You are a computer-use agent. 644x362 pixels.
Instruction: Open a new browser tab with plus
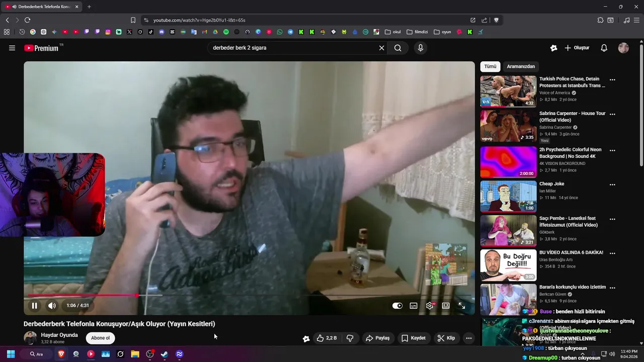(x=89, y=7)
